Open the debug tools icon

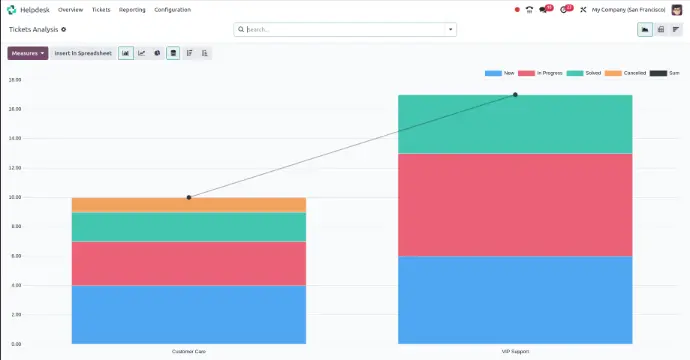(x=583, y=10)
